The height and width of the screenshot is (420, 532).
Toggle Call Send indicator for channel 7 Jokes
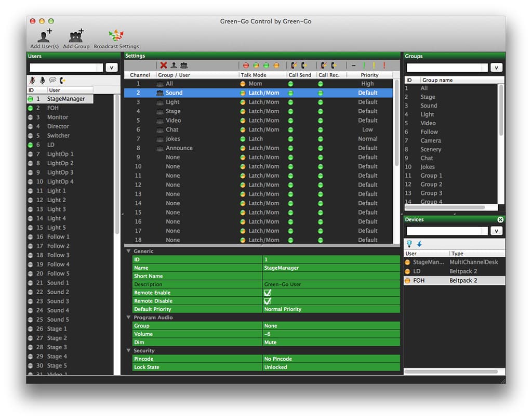[290, 139]
